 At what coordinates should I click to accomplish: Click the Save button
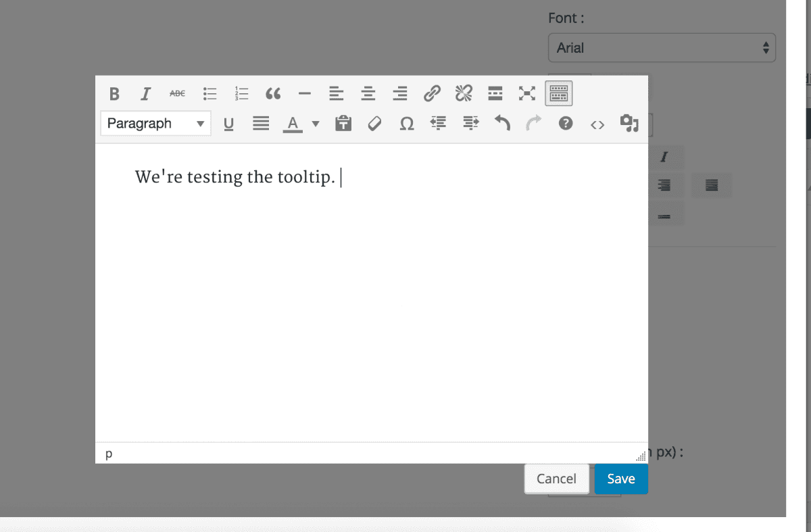620,479
